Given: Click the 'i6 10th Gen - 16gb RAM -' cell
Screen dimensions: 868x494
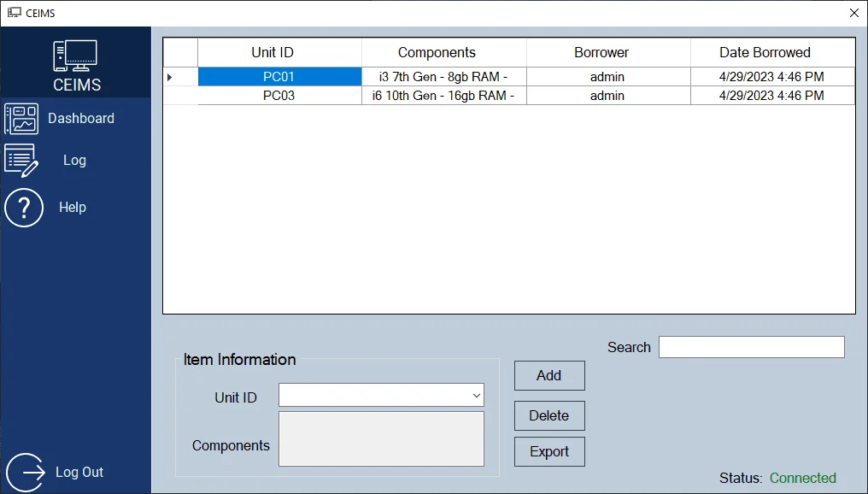Looking at the screenshot, I should click(444, 95).
